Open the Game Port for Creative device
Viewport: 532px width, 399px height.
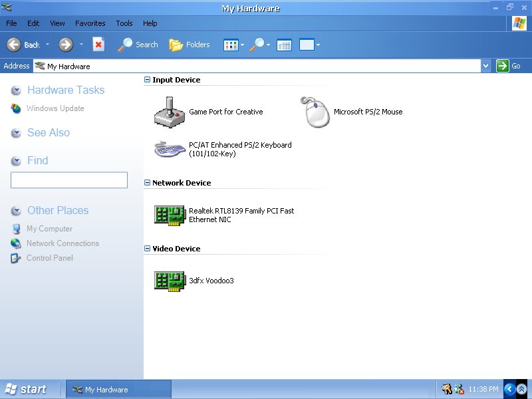click(x=170, y=112)
